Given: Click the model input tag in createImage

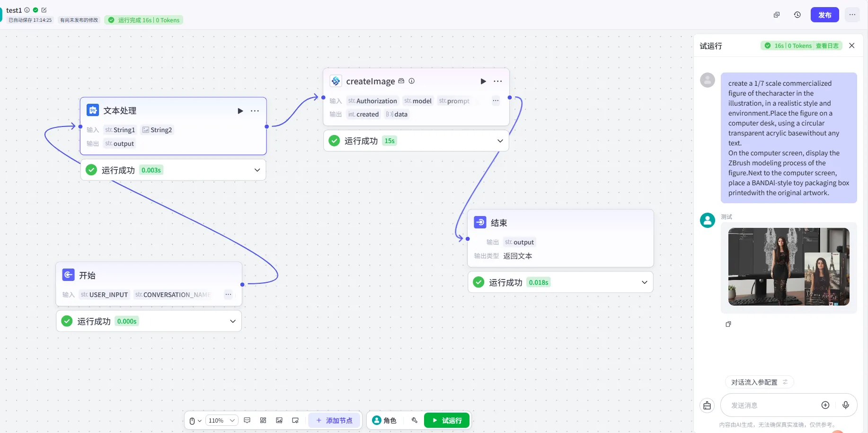Looking at the screenshot, I should (x=418, y=101).
